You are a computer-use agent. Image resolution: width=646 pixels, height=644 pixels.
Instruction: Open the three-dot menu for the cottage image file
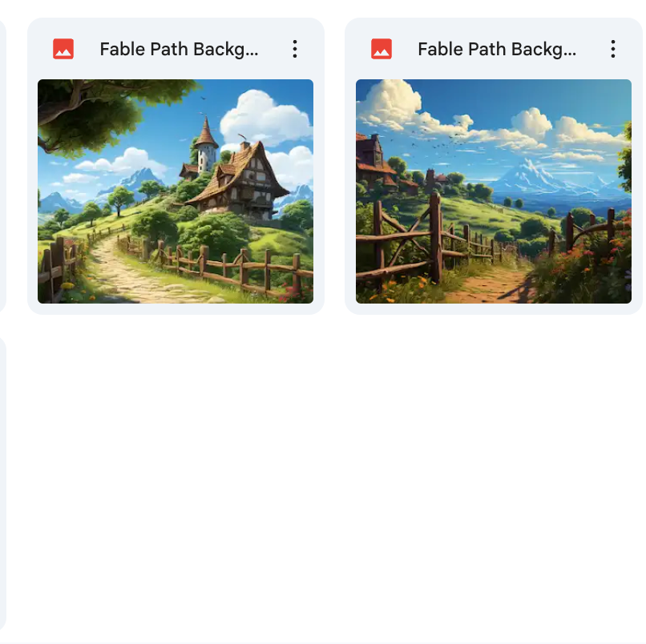click(x=295, y=49)
